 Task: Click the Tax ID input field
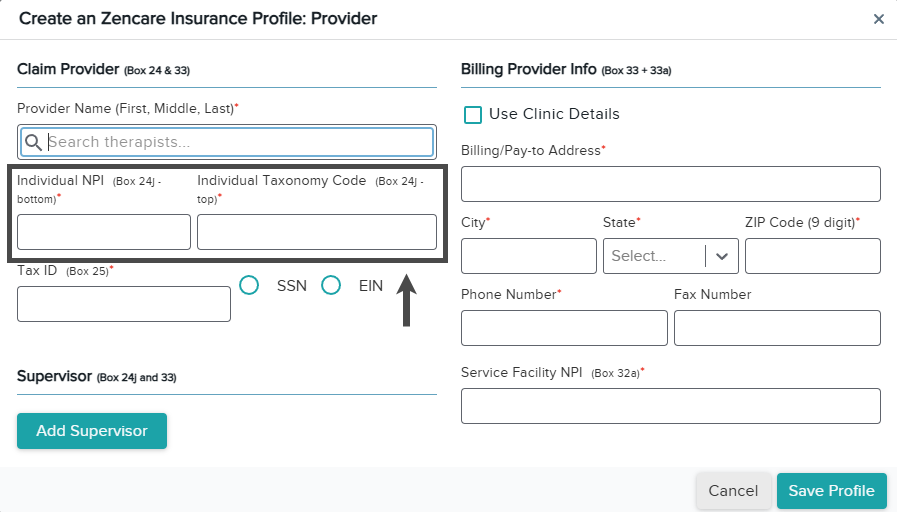[x=124, y=304]
